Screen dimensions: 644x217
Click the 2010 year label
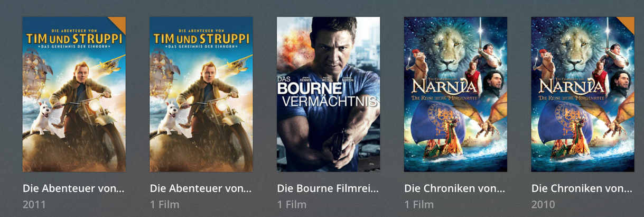coord(543,204)
